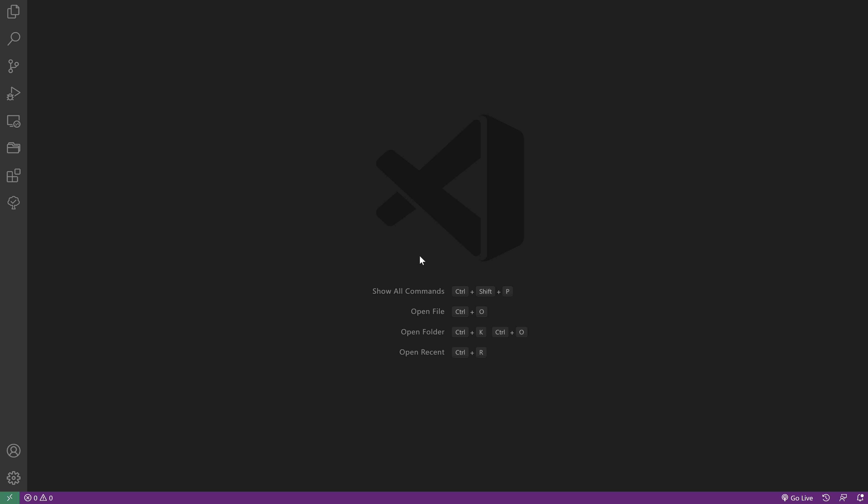Open the Search view icon
This screenshot has width=868, height=504.
(13, 39)
